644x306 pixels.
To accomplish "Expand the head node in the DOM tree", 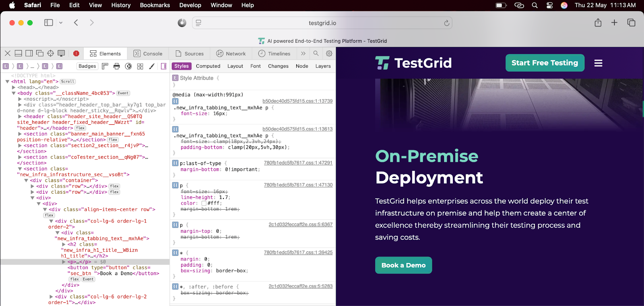I will (x=14, y=87).
